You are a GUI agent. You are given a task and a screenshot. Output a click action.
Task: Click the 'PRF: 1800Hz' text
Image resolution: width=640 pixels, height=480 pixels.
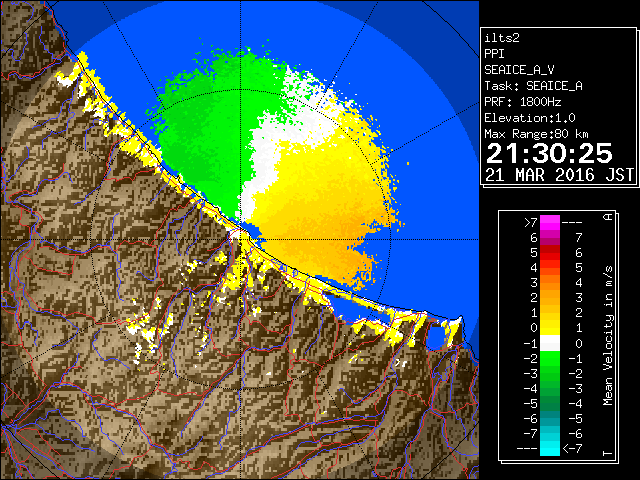[523, 102]
